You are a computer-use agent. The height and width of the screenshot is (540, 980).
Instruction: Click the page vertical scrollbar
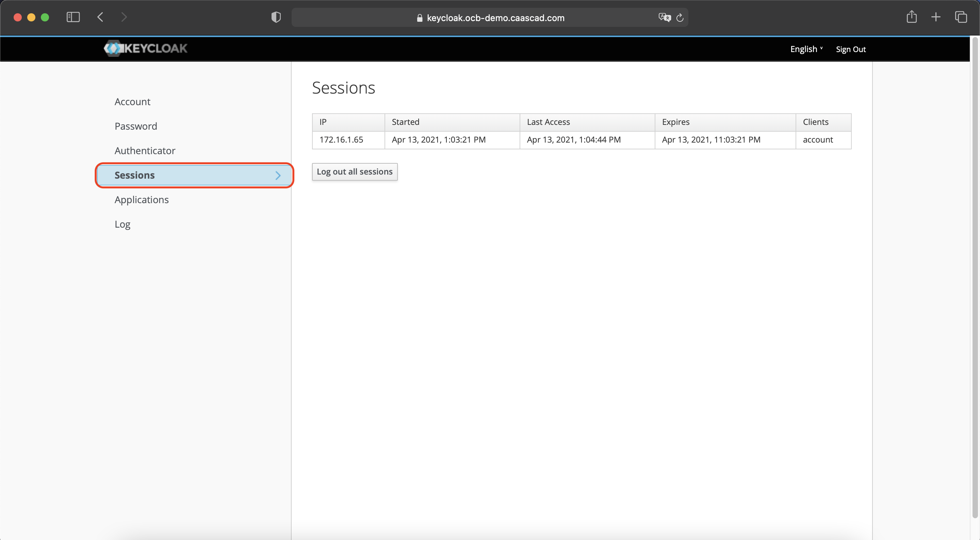click(x=975, y=278)
